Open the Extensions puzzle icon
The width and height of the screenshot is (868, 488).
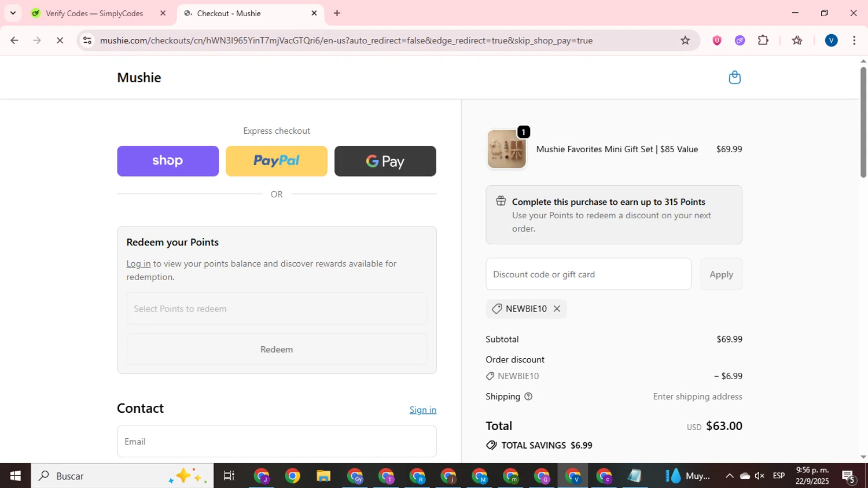point(763,41)
